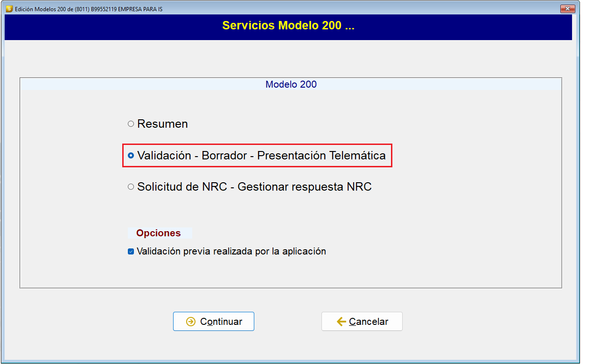Choose the Validación - Borrador - Presentación Telemática radio
This screenshot has width=600, height=364.
(131, 156)
